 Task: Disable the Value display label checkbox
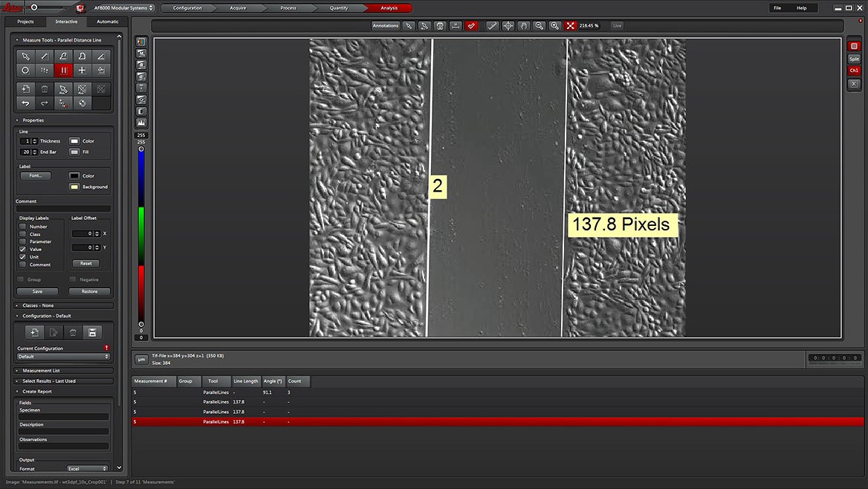(x=22, y=249)
